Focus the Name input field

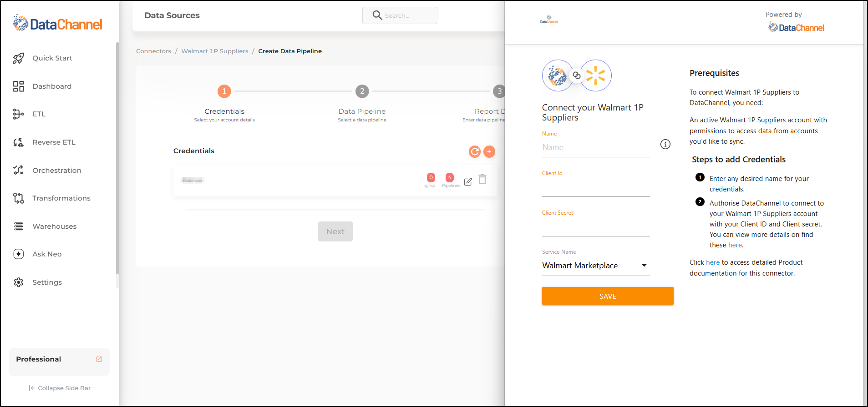pyautogui.click(x=596, y=147)
